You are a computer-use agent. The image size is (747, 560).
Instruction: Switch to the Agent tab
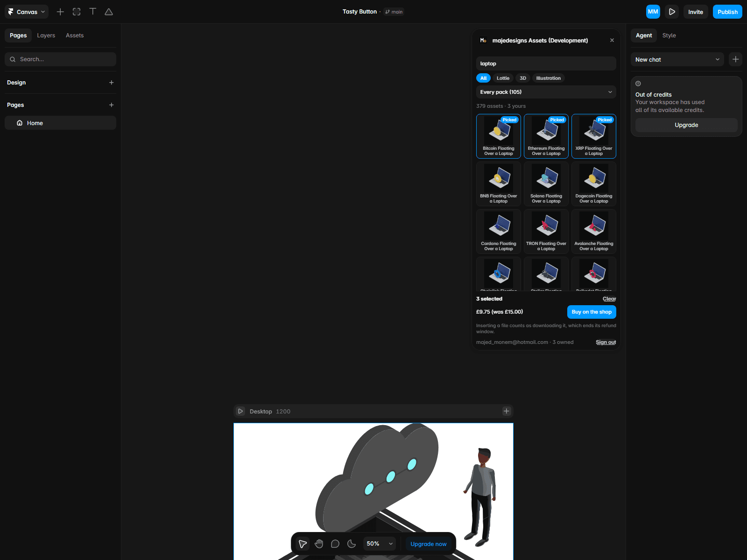(x=644, y=35)
